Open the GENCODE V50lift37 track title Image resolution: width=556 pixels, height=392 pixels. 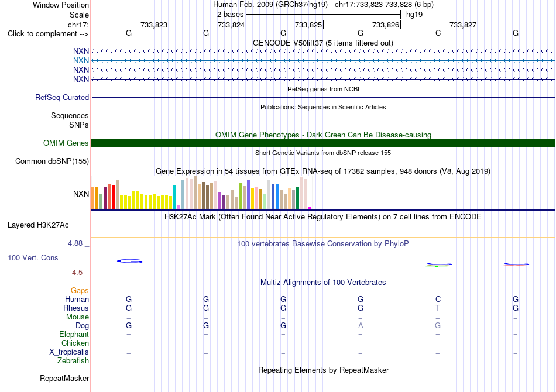pos(322,43)
